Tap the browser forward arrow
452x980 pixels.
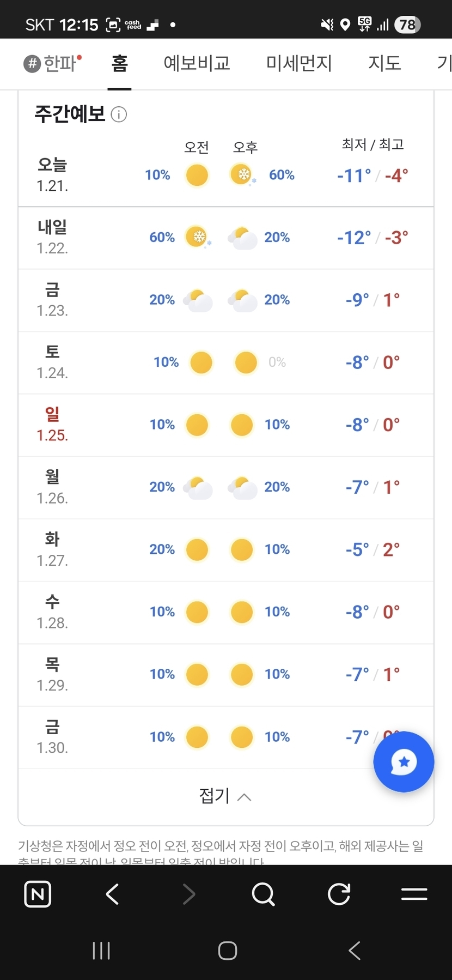[x=188, y=894]
